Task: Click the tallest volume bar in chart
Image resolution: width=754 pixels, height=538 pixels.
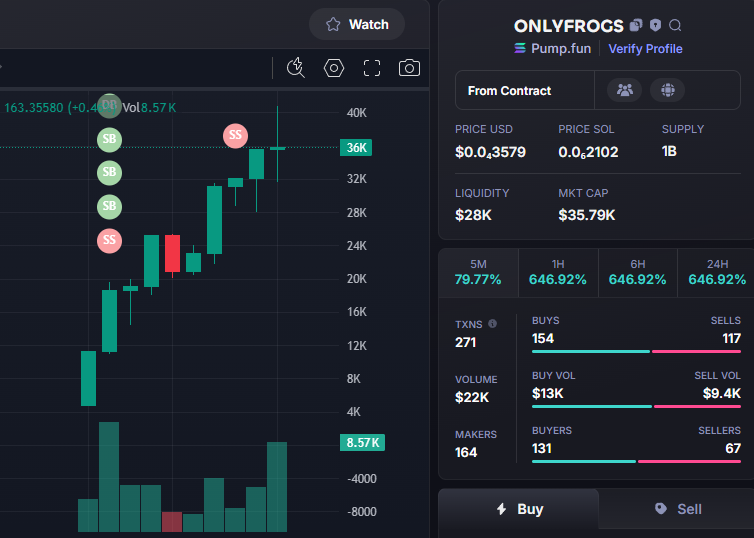Action: (x=109, y=476)
